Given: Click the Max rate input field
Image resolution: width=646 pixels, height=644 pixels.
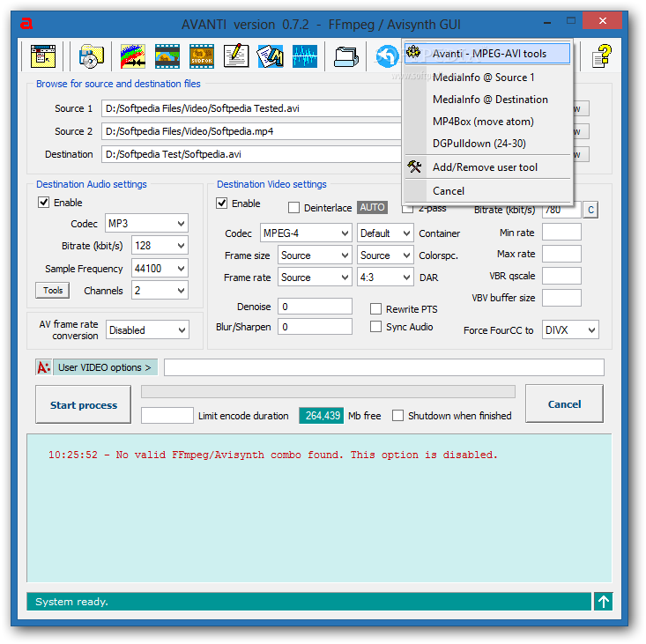Looking at the screenshot, I should tap(561, 254).
